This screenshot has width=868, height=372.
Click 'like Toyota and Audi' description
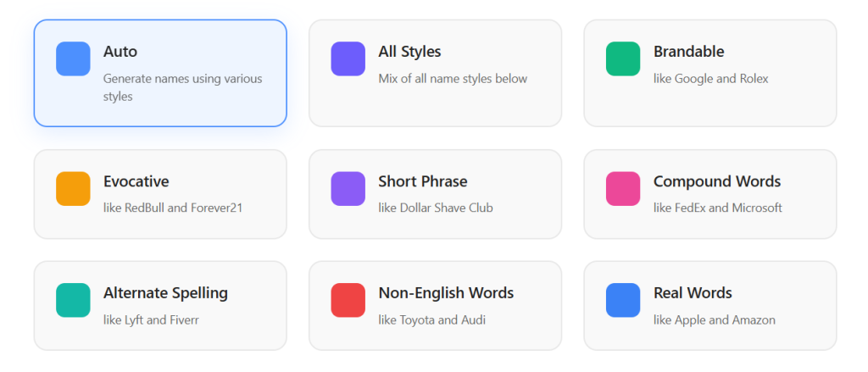431,320
